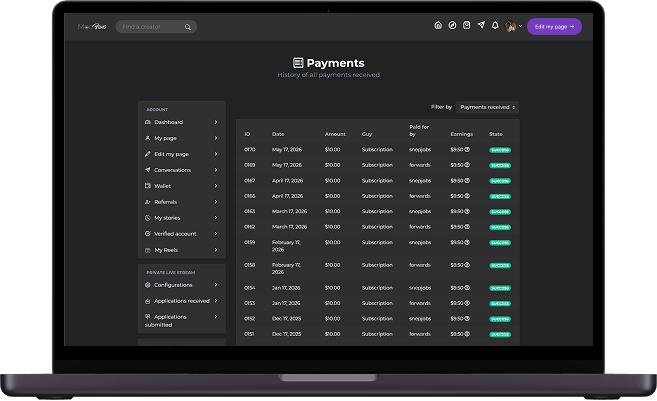Click earnings info icon for April 17 forwards payment

pos(467,196)
